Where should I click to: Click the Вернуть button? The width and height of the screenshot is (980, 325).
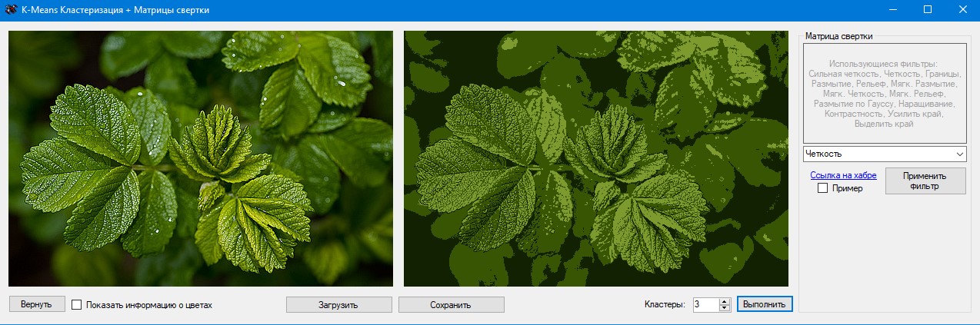(x=36, y=304)
